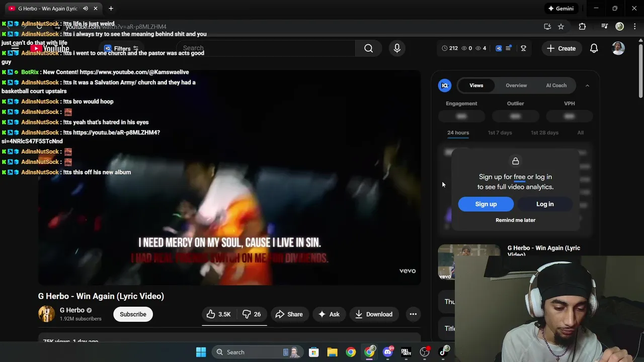Click the eye stat showing 4

[481, 48]
